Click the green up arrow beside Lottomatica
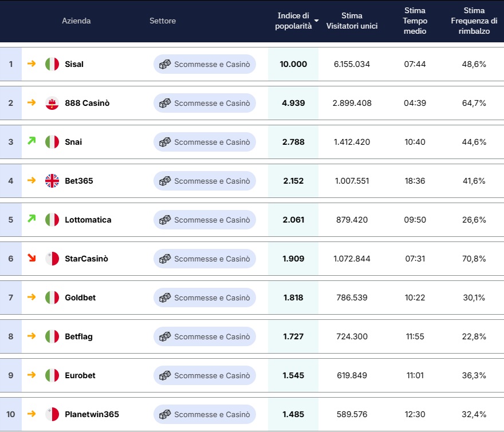Viewport: 504px width, 432px height. 31,219
